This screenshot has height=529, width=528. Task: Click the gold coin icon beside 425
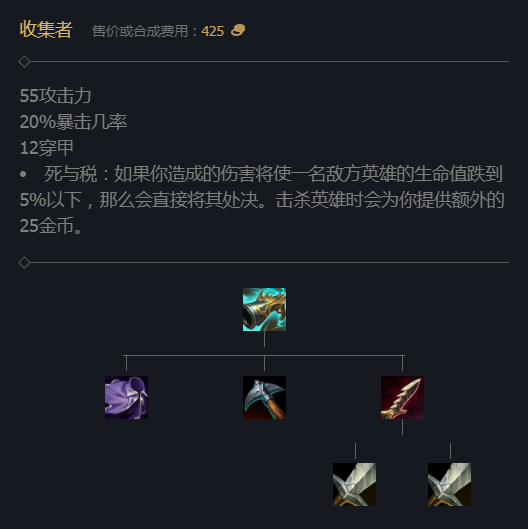point(238,30)
